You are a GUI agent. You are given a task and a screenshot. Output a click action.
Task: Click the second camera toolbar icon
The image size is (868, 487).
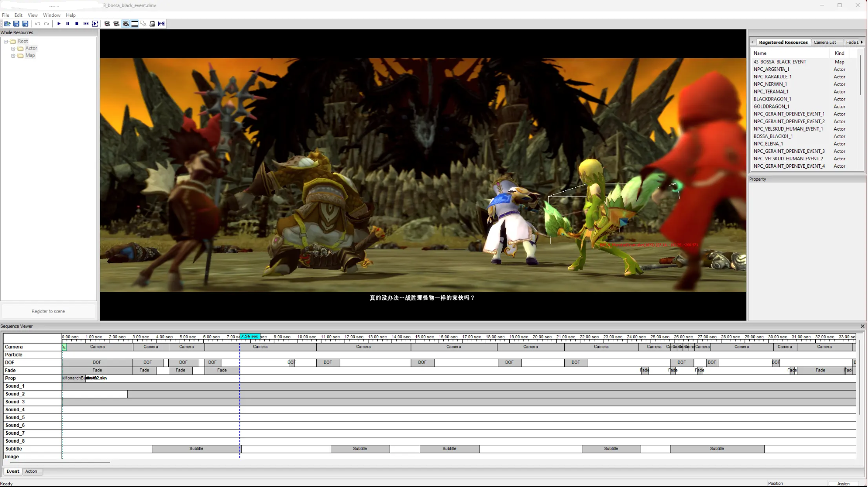pos(116,23)
